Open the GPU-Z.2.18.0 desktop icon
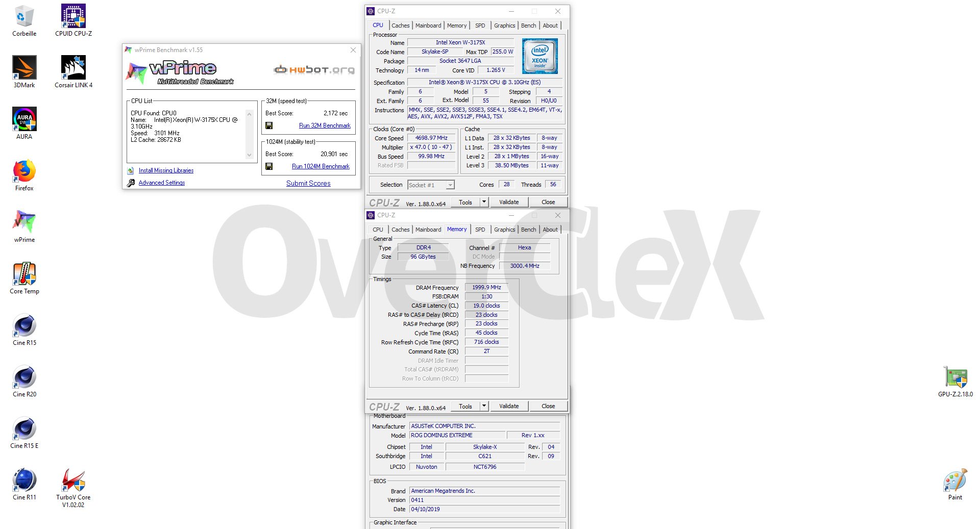The width and height of the screenshot is (980, 529). [x=955, y=381]
